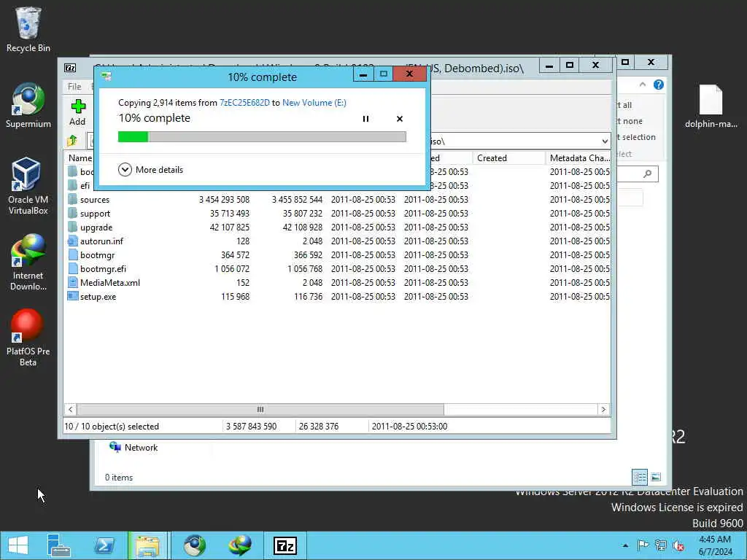Click '10 / 10 object(s) selected' status

click(x=112, y=426)
